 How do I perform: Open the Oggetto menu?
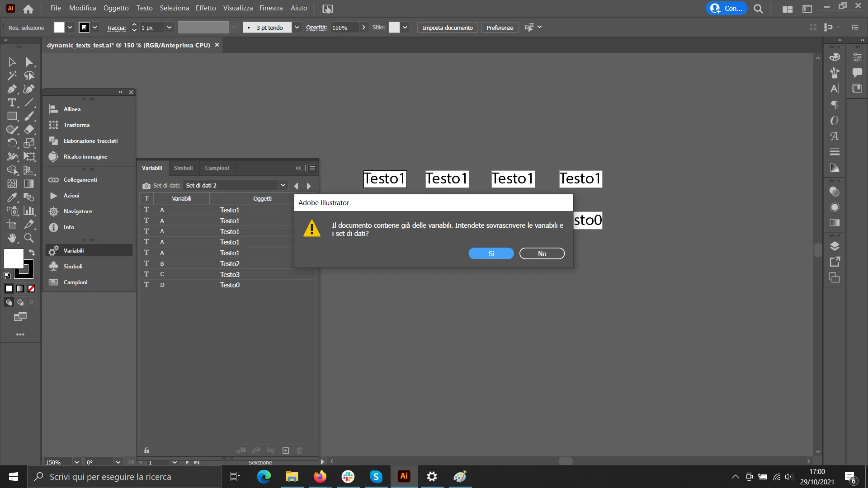tap(116, 8)
